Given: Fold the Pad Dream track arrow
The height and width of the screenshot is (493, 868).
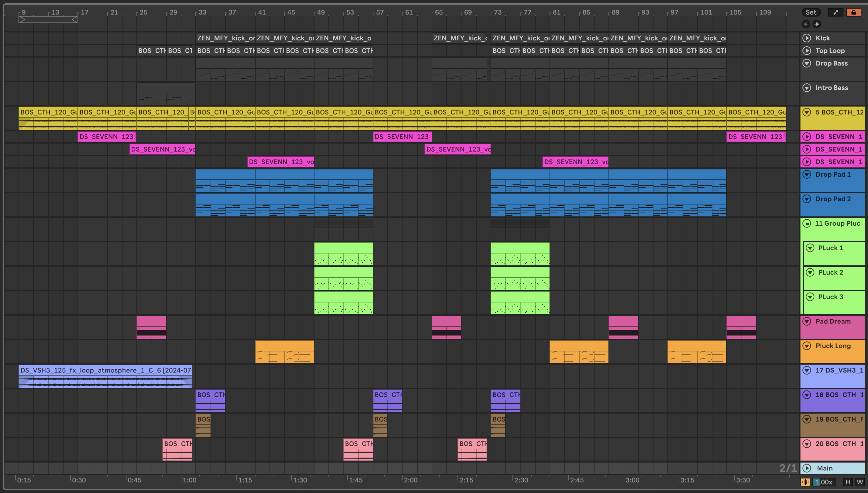Looking at the screenshot, I should point(807,321).
